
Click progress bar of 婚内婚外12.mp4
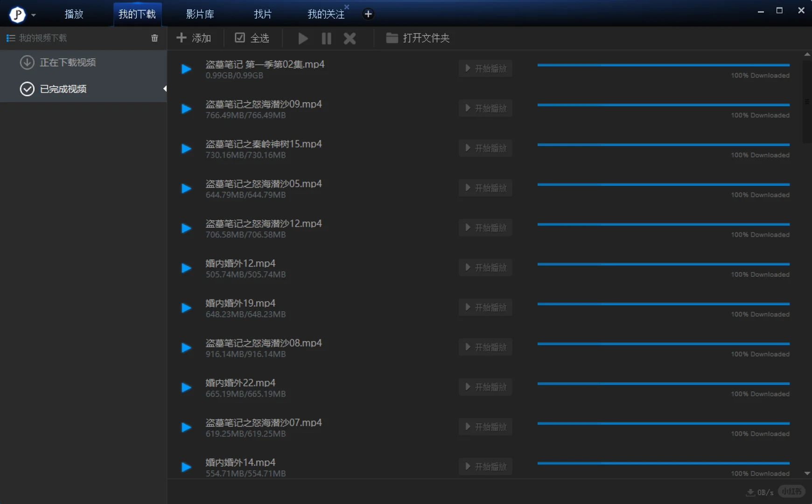664,264
